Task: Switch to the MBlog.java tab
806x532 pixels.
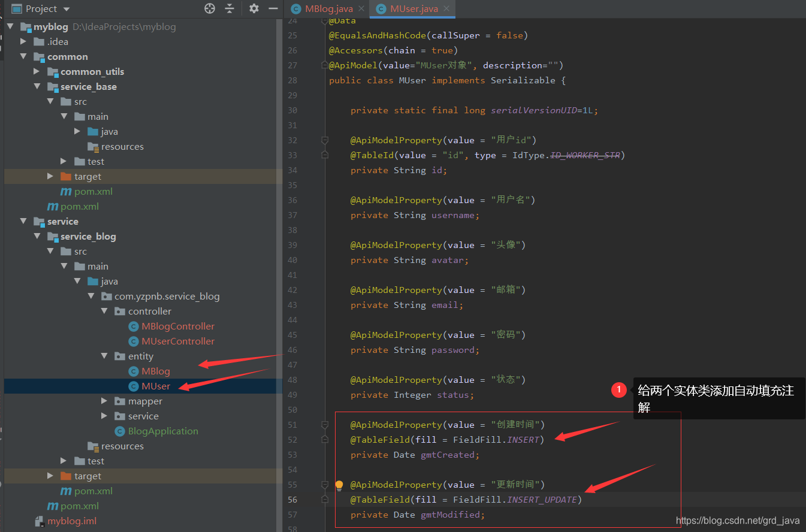Action: pyautogui.click(x=329, y=9)
